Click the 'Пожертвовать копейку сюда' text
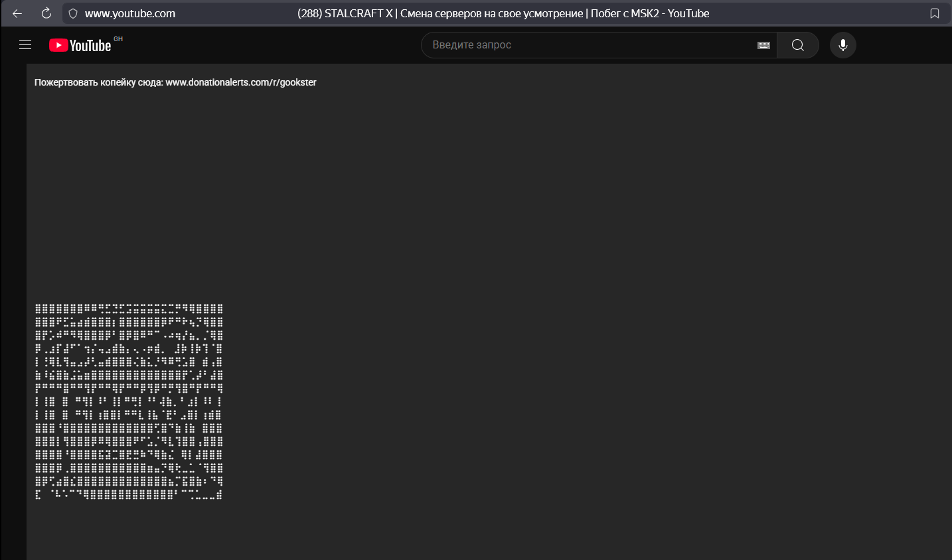 pos(98,82)
